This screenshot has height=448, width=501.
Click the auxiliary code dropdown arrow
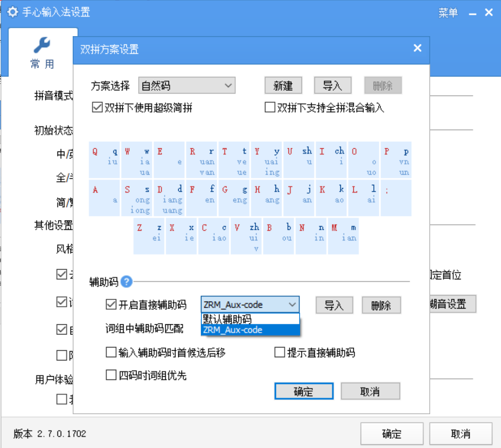pos(292,305)
